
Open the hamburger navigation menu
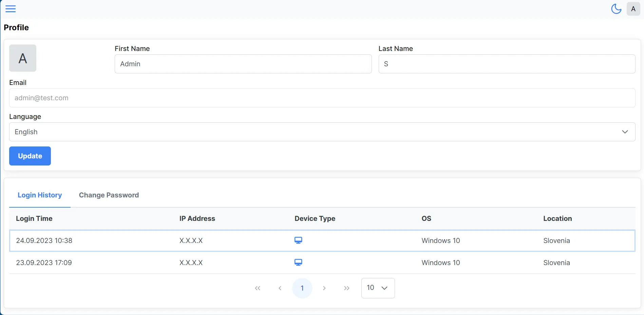(x=11, y=9)
